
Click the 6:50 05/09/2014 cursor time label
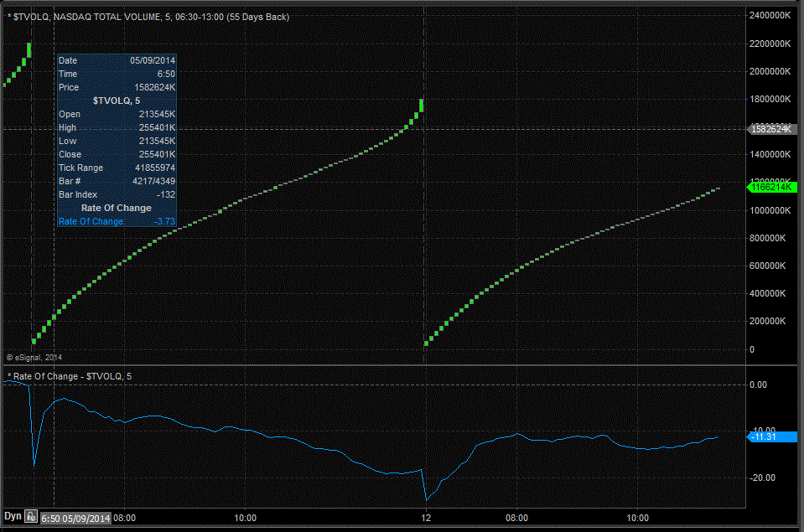click(76, 518)
